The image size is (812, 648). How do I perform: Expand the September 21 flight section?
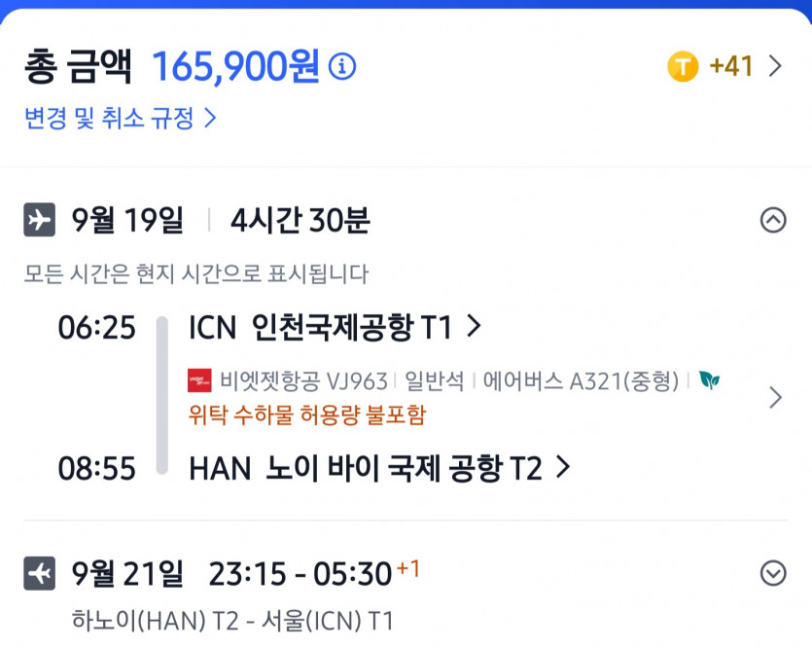tap(773, 573)
